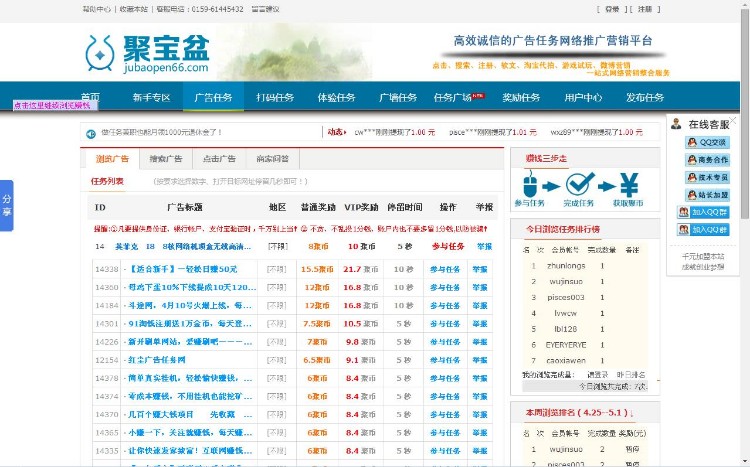The width and height of the screenshot is (750, 467).
Task: Open 奖励任务 navigation item
Action: click(521, 98)
